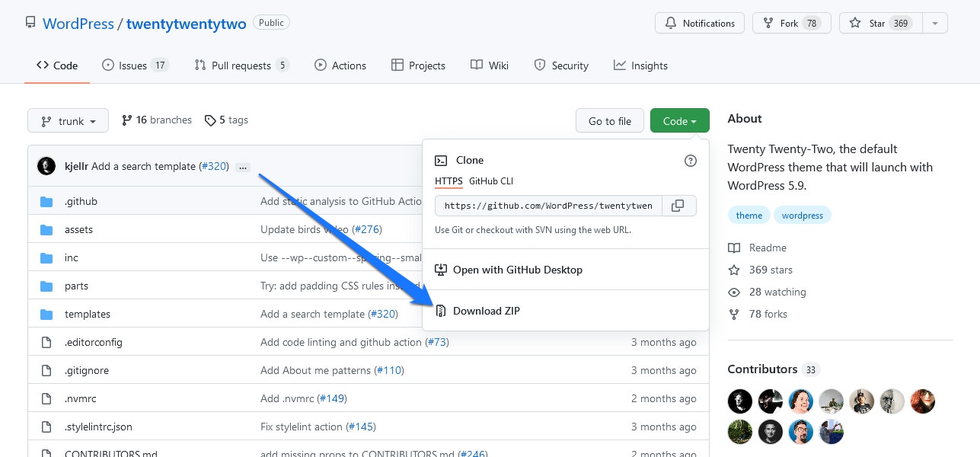Click the red-haired contributor avatar

pyautogui.click(x=923, y=401)
